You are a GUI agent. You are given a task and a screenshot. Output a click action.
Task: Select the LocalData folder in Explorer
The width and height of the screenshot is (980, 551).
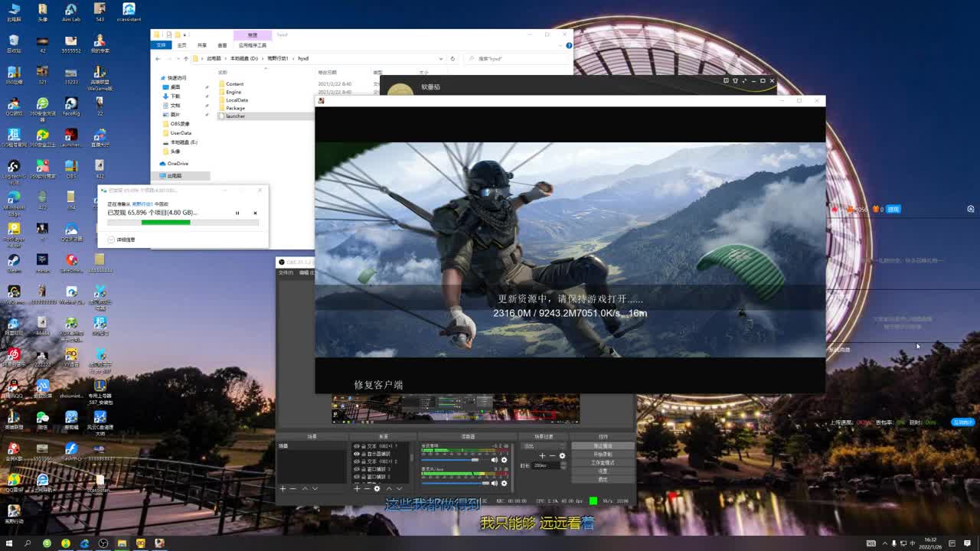tap(237, 100)
